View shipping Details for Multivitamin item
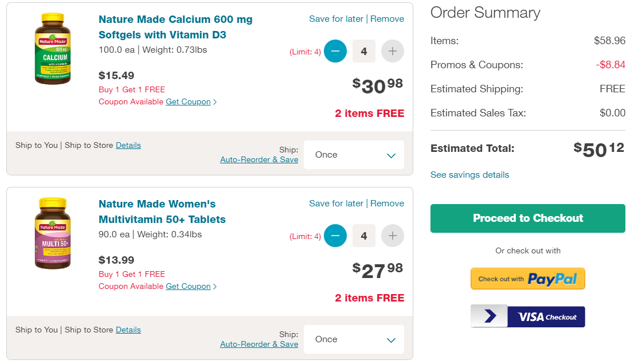The width and height of the screenshot is (642, 364). (128, 330)
